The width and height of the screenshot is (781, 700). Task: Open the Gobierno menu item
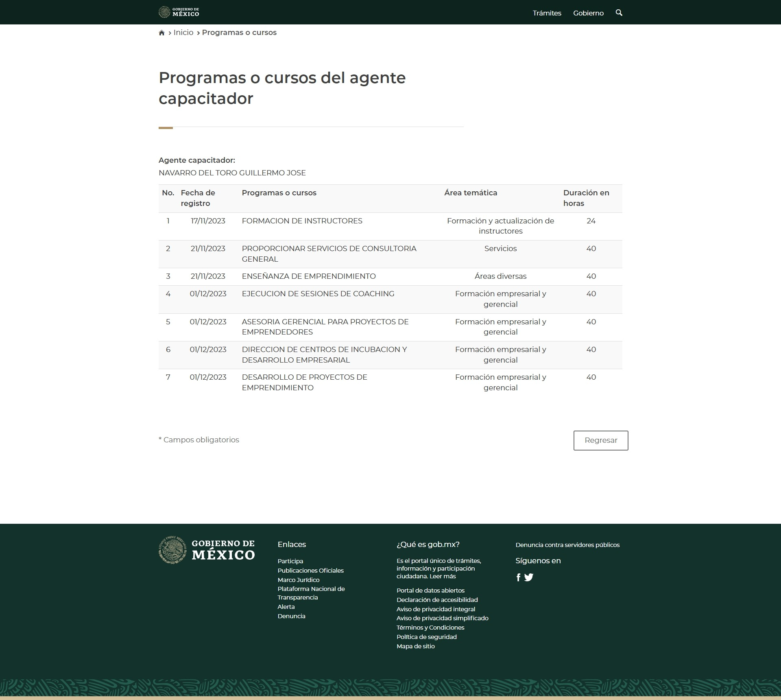coord(588,13)
